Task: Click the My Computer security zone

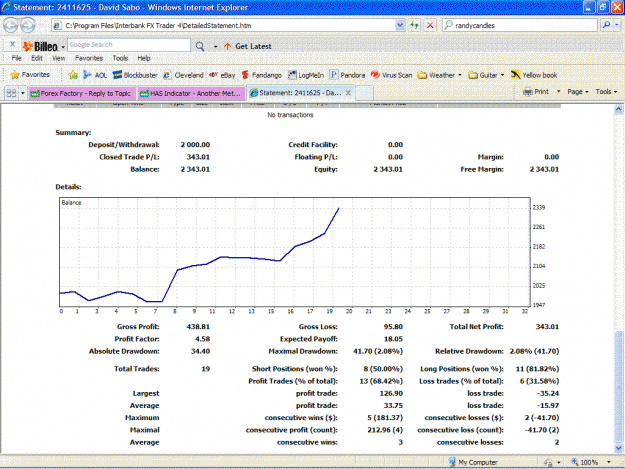Action: 473,462
